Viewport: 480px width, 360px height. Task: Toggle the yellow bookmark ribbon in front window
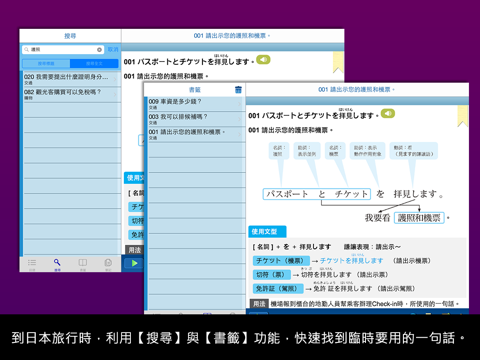tap(463, 116)
